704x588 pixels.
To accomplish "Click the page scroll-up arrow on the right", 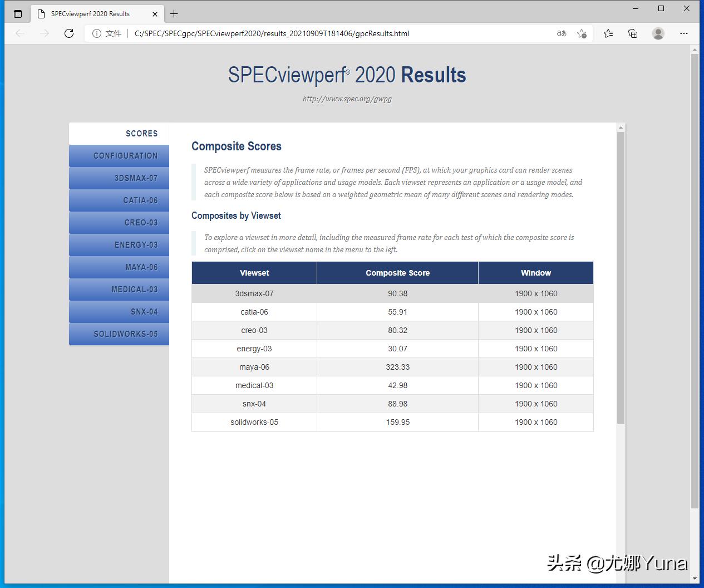I will click(x=695, y=50).
